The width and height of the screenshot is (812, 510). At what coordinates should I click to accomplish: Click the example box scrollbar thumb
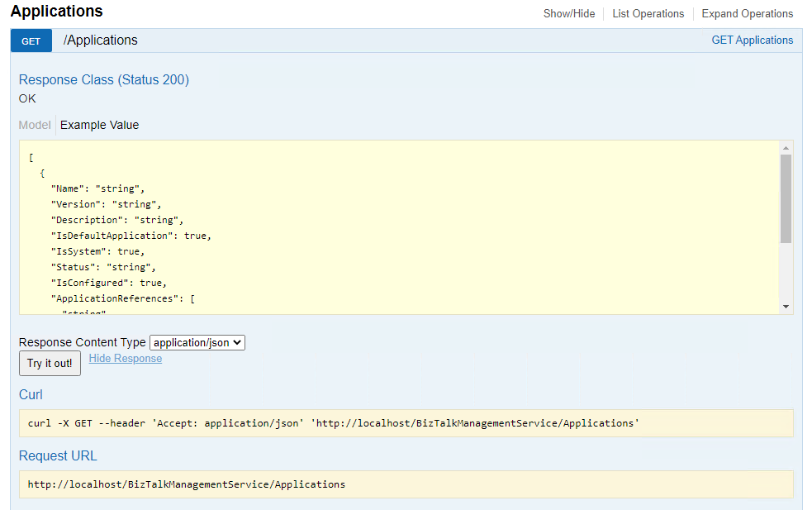pos(786,198)
